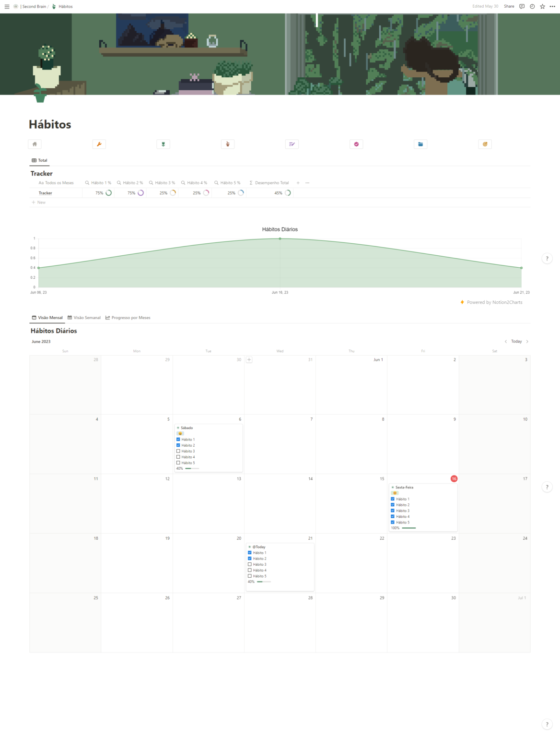Add a new property to Tracker table
Image resolution: width=560 pixels, height=737 pixels.
[x=298, y=183]
